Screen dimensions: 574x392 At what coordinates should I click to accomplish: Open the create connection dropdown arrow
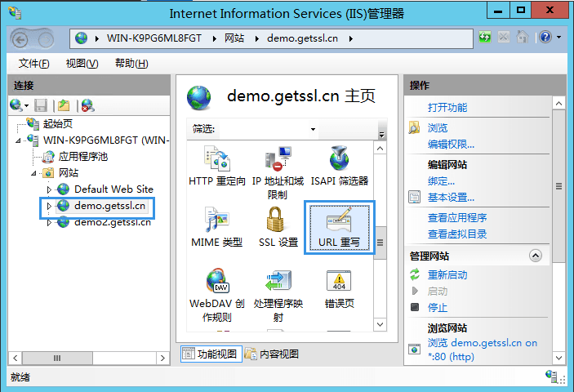coord(27,106)
